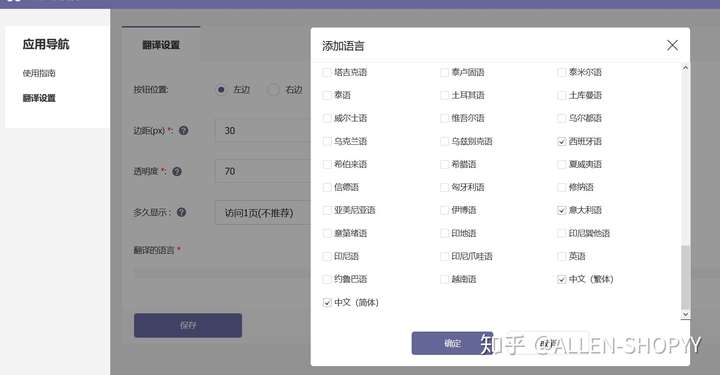Open 翻译设置 in the sidebar navigation
This screenshot has width=720, height=375.
point(39,98)
